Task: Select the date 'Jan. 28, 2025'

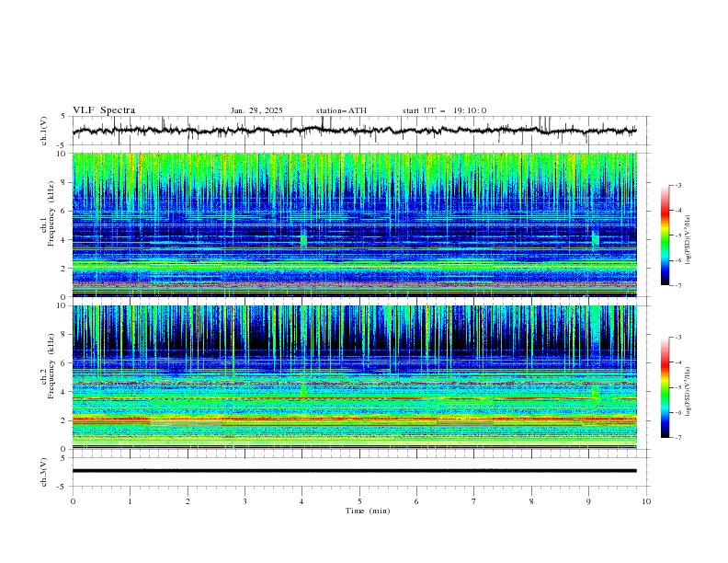Action: [256, 110]
